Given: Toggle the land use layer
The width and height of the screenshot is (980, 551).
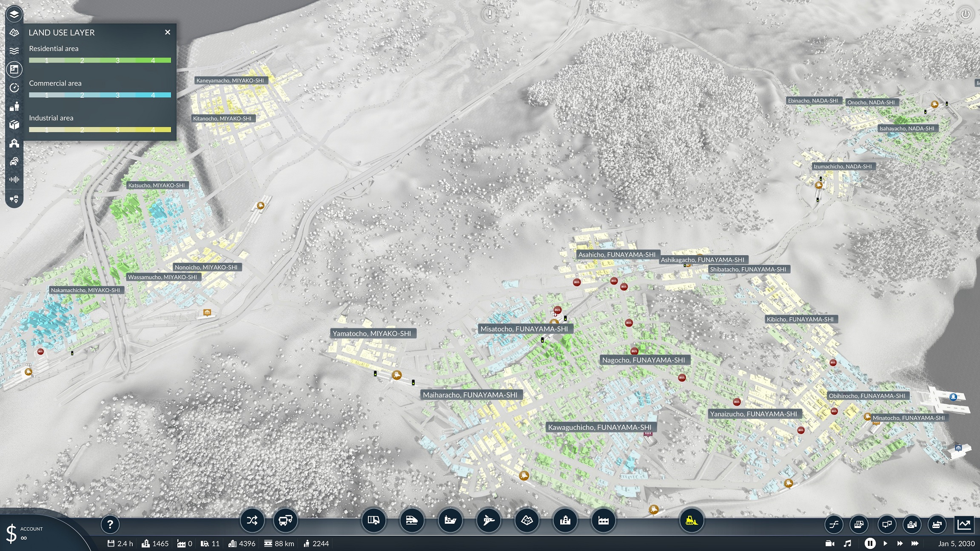Looking at the screenshot, I should coord(14,69).
